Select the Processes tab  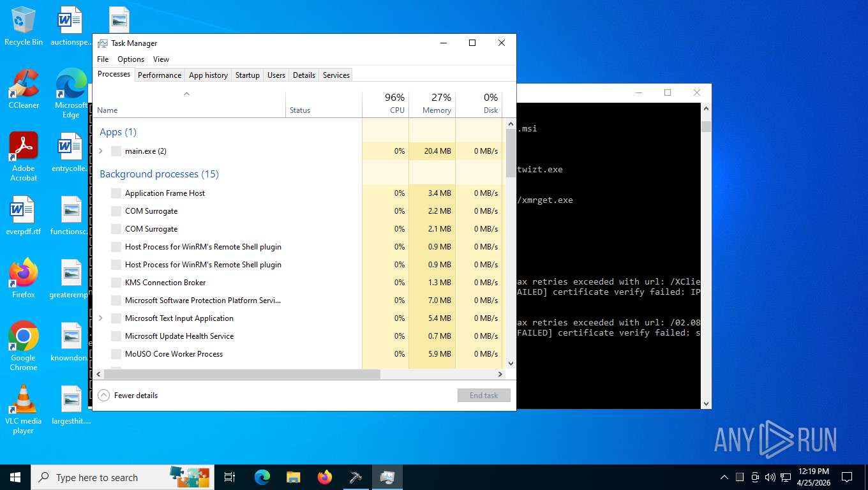pyautogui.click(x=114, y=75)
